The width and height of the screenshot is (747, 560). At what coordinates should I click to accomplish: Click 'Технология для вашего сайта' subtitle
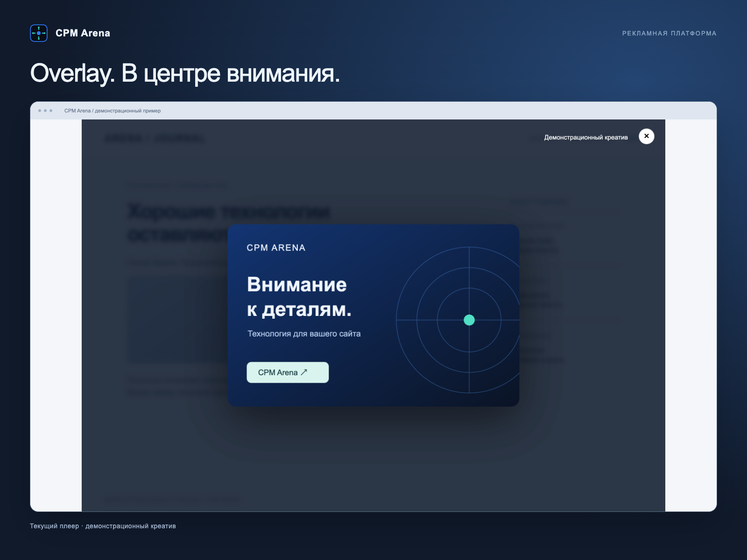[x=304, y=334]
